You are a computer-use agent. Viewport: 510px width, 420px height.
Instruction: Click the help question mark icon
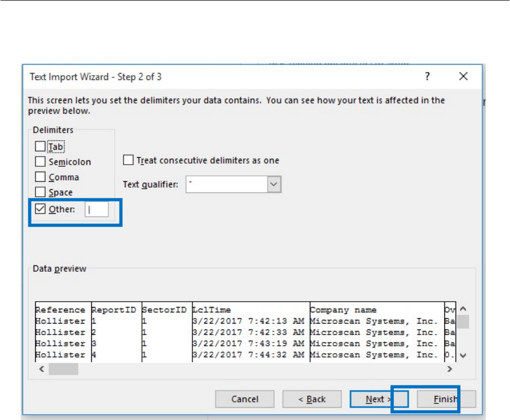pyautogui.click(x=427, y=77)
